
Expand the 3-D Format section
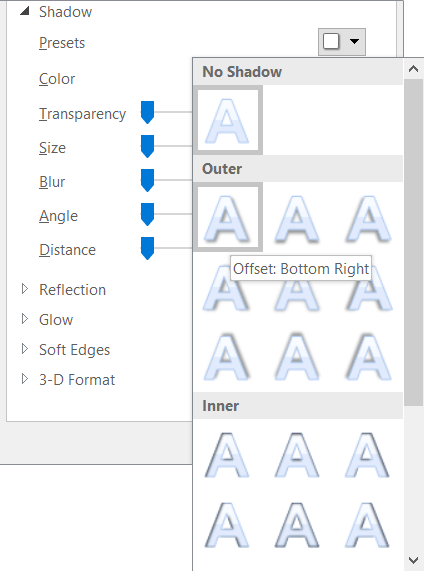pos(24,379)
